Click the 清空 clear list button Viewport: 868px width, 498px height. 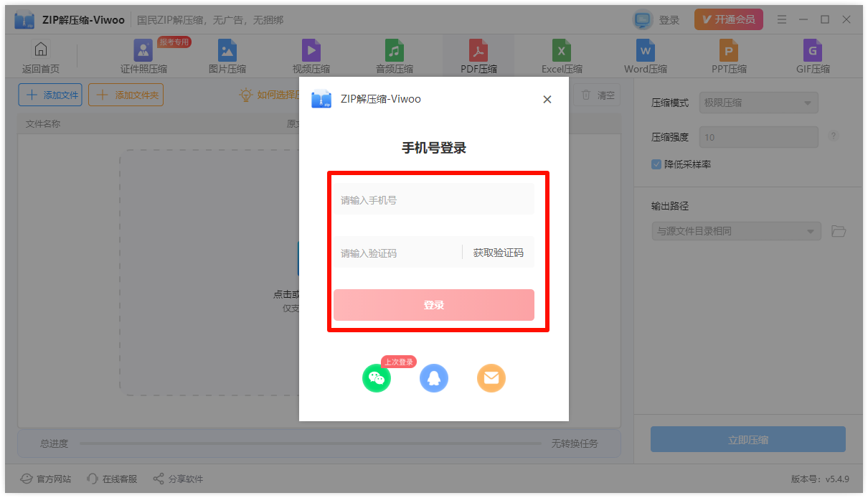point(597,95)
